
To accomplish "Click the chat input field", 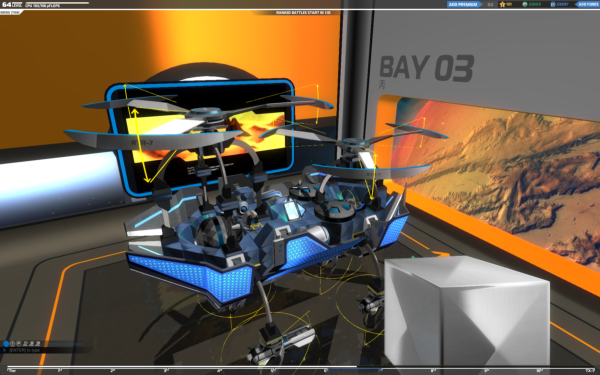I will click(46, 350).
